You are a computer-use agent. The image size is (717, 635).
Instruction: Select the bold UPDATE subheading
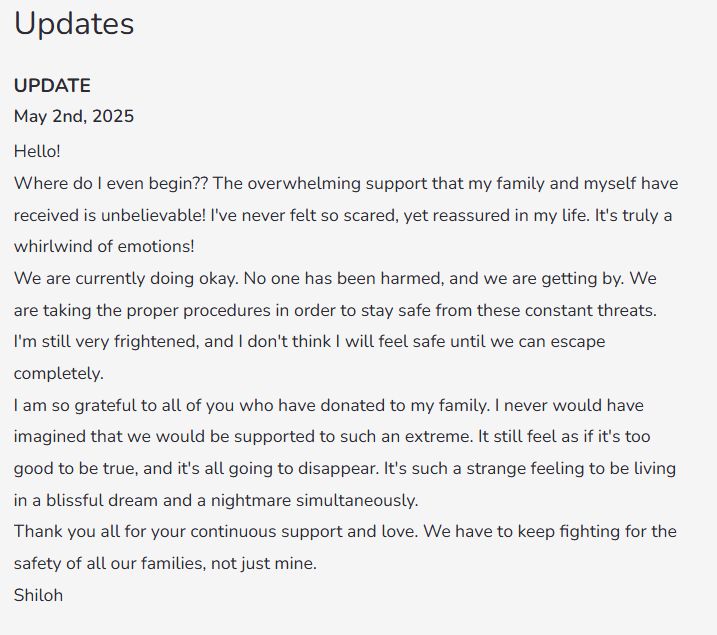point(52,86)
